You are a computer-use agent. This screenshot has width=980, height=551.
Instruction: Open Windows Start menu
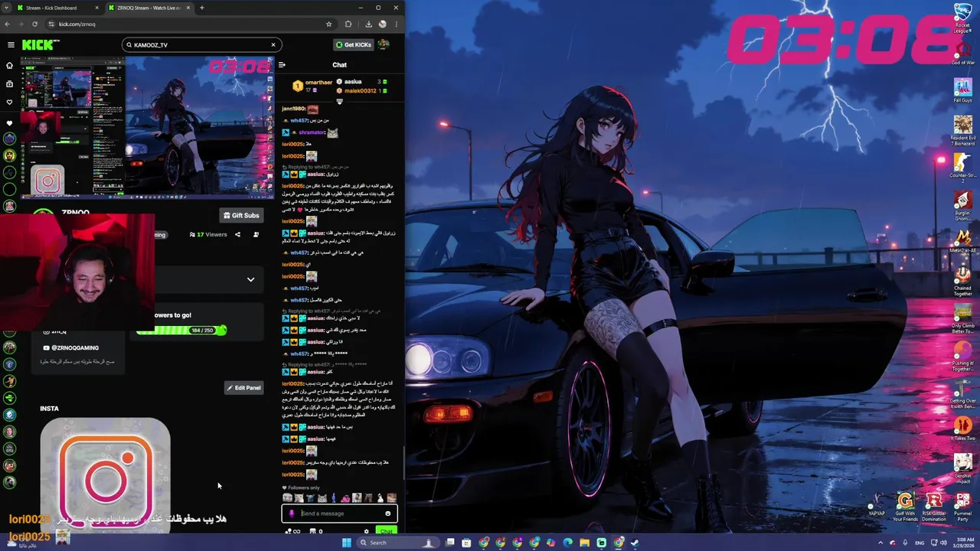tap(346, 543)
